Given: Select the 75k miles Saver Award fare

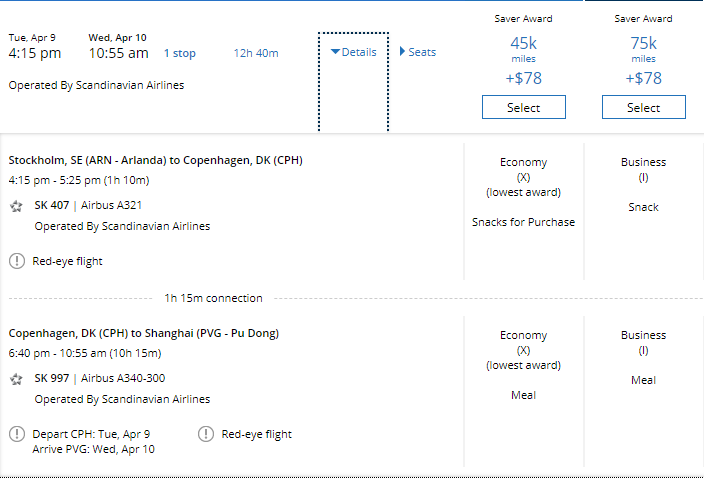Looking at the screenshot, I should [643, 107].
